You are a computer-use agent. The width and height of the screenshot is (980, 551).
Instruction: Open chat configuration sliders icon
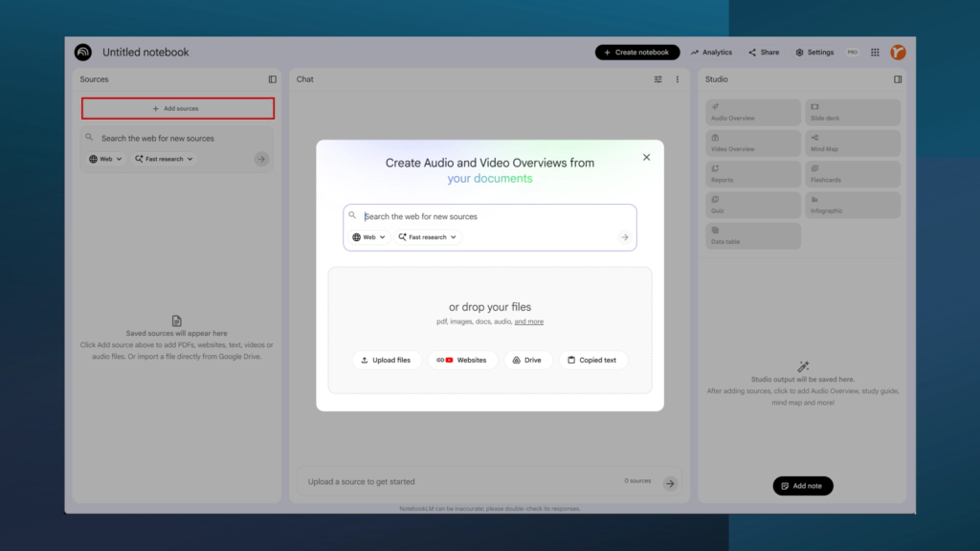(658, 79)
